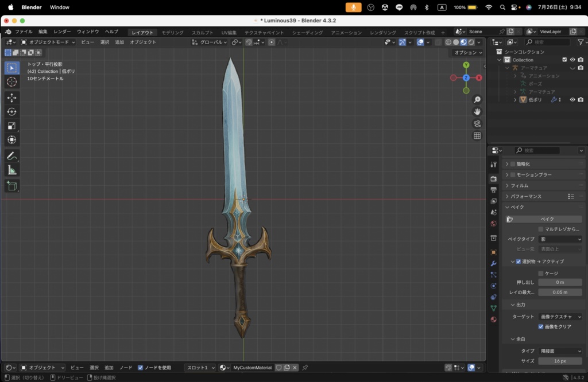Image resolution: width=588 pixels, height=382 pixels.
Task: Hide the 低ポリ object with its eye toggle
Action: [x=572, y=99]
